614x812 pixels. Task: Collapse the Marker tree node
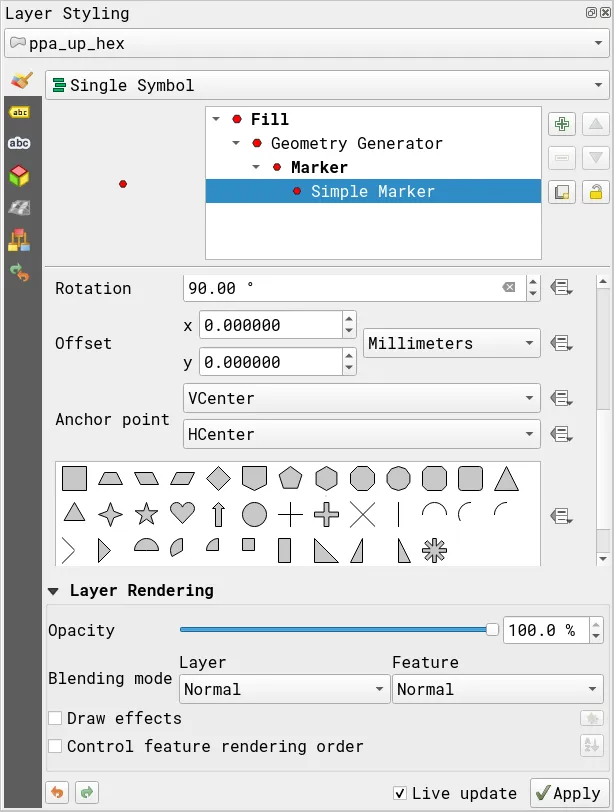[256, 167]
